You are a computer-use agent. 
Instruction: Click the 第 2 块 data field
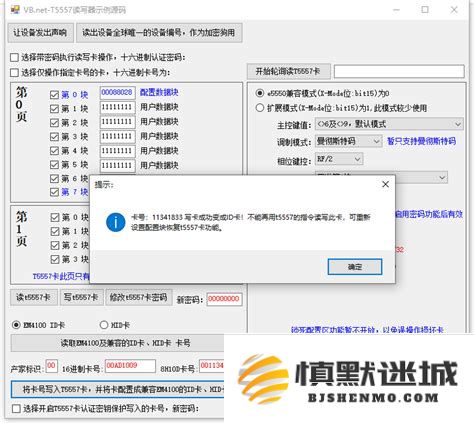tap(117, 122)
